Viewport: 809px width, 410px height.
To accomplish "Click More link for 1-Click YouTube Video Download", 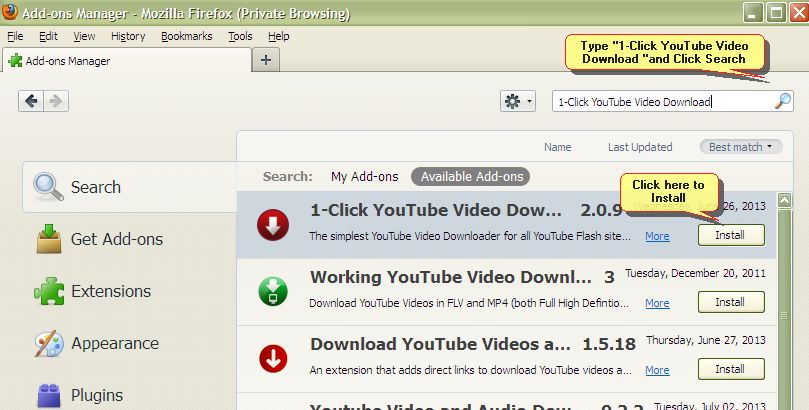I will (657, 236).
